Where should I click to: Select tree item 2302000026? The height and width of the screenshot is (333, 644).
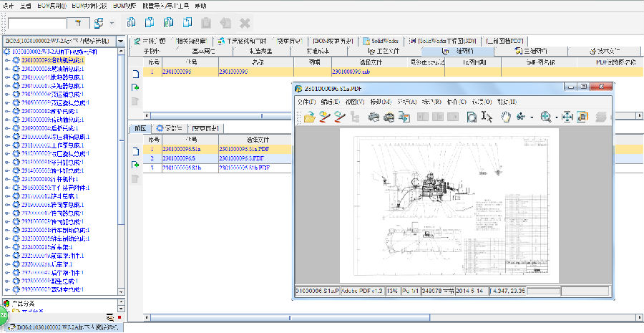(x=51, y=69)
